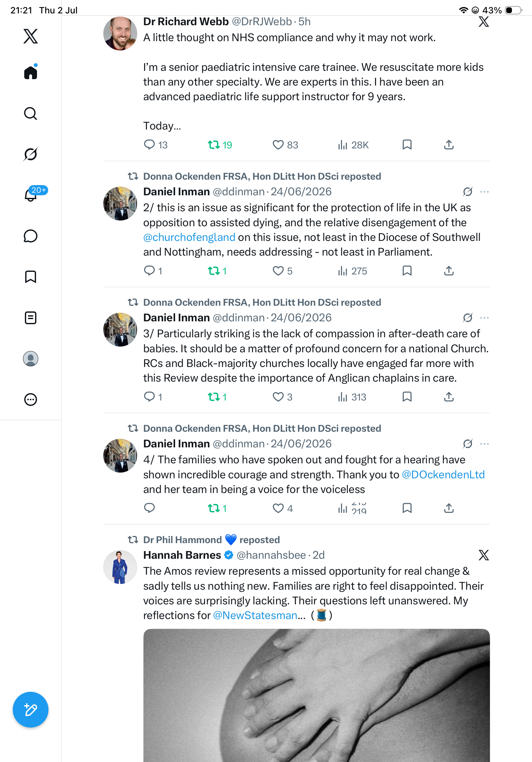Open sidebar More menu
Screen dimensions: 532x762
31,400
